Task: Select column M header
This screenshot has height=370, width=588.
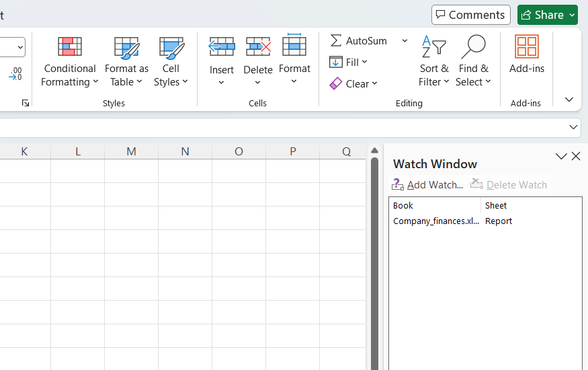Action: [x=131, y=151]
